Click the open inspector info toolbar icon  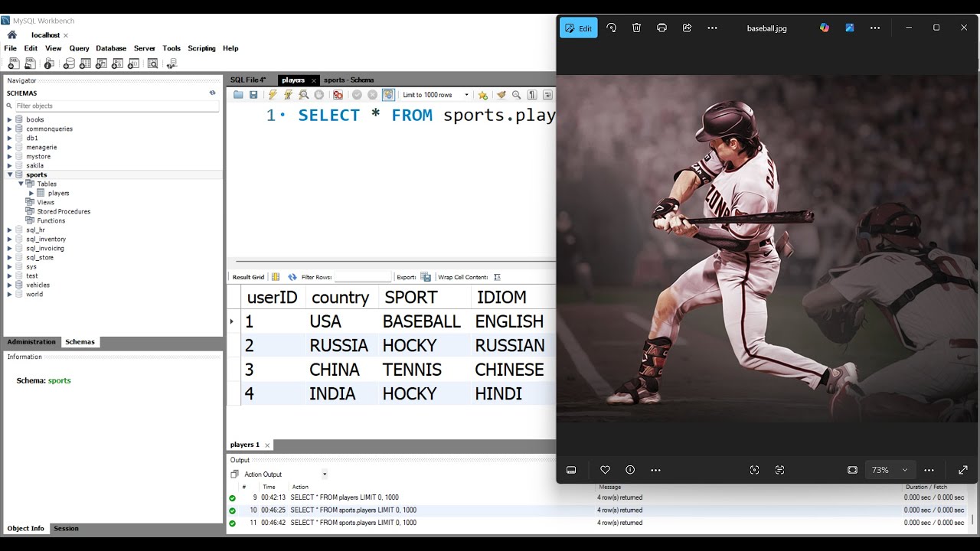click(49, 64)
